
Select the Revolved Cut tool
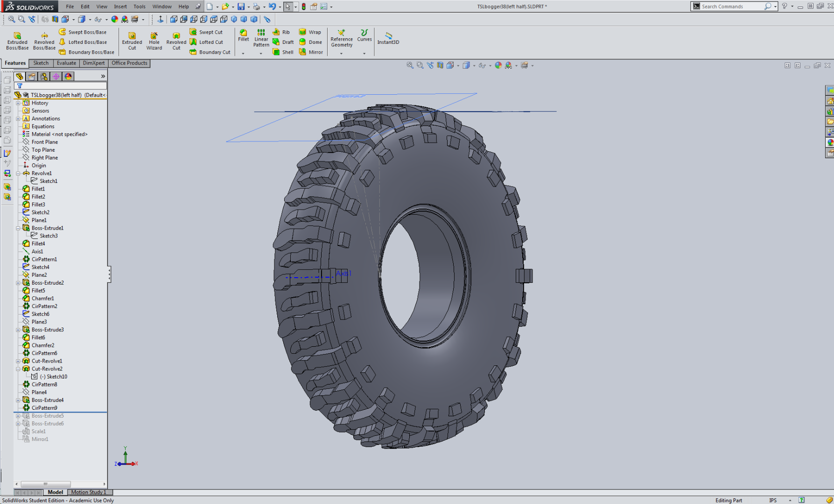coord(176,41)
